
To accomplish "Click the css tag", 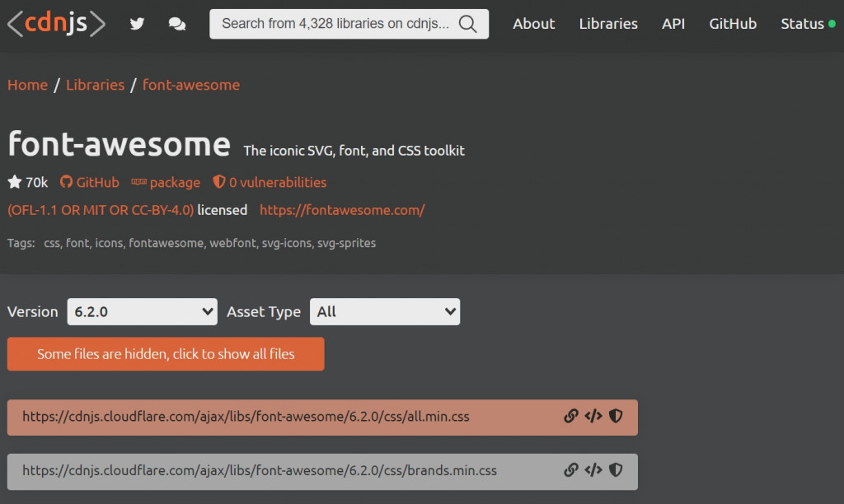I will pyautogui.click(x=52, y=243).
